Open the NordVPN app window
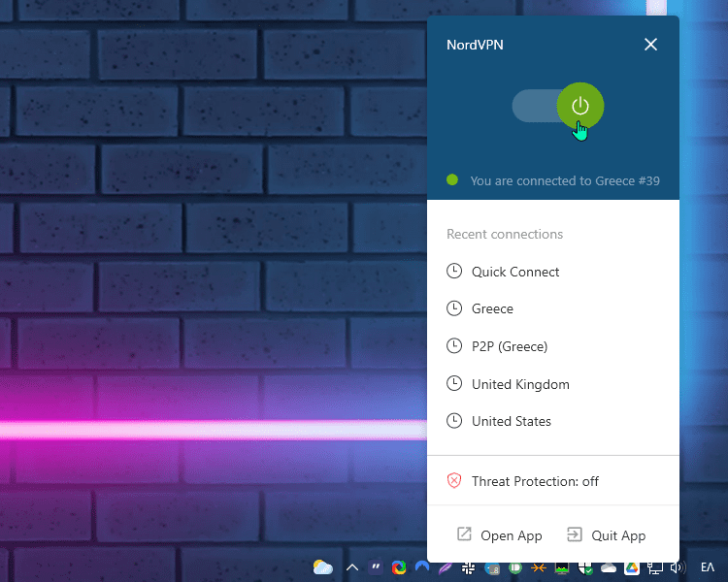 point(500,535)
